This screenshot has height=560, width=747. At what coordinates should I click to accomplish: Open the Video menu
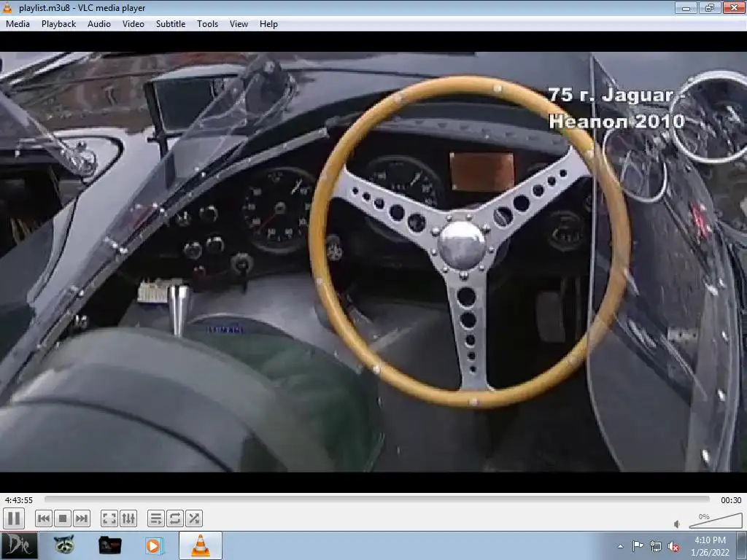tap(133, 24)
